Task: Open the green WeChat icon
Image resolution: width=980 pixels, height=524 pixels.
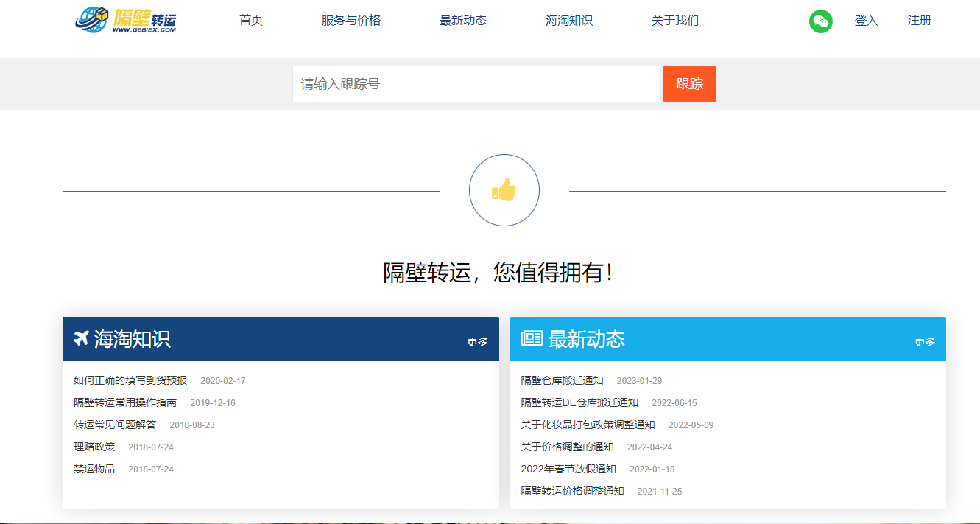Action: click(820, 21)
